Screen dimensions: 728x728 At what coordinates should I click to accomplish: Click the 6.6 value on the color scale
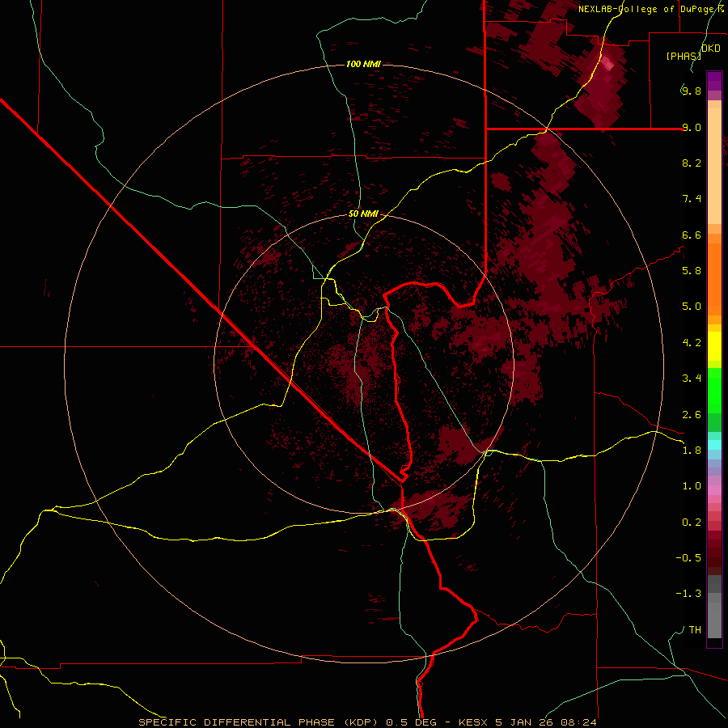tap(692, 235)
